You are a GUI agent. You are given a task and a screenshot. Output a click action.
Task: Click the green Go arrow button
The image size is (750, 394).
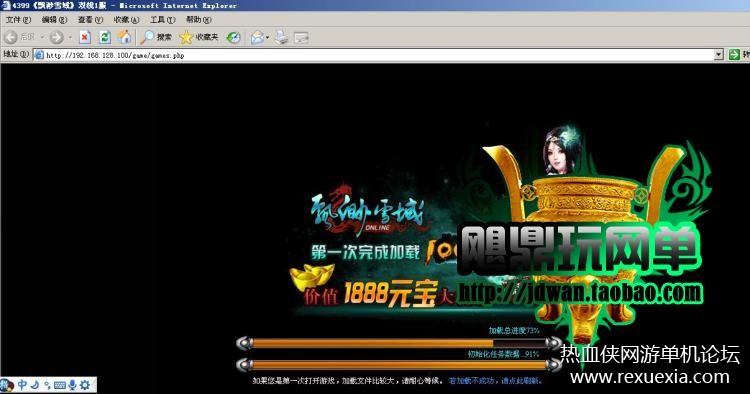tap(734, 55)
